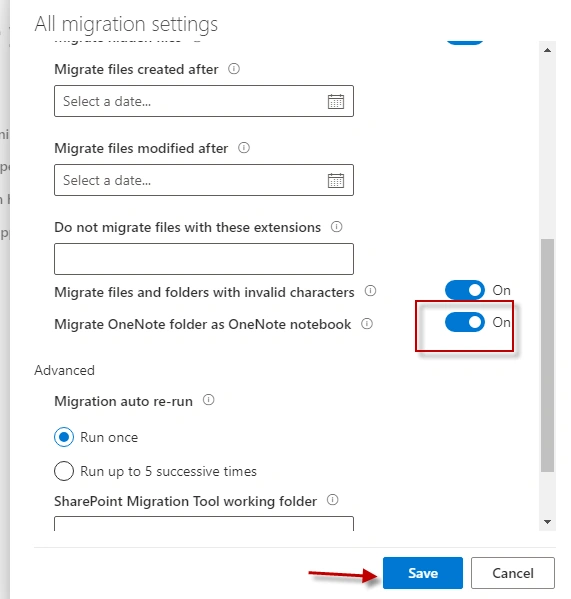Choose Run up to 5 successive times
Screen dimensions: 571x599
tap(64, 471)
